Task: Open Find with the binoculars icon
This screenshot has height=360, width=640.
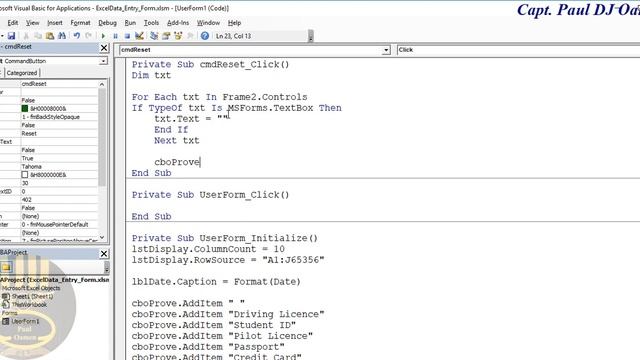Action: pyautogui.click(x=62, y=36)
